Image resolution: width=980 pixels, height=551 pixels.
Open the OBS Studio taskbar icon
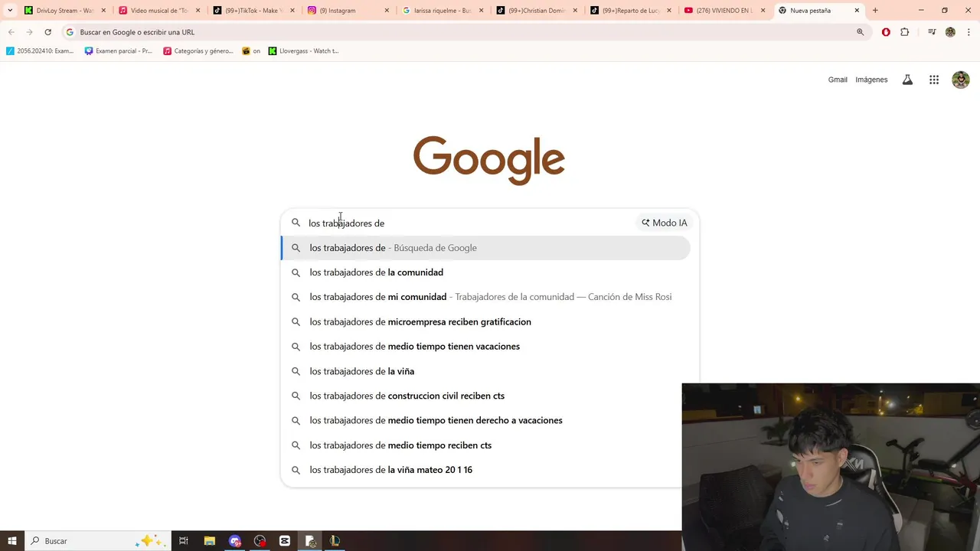coord(260,541)
